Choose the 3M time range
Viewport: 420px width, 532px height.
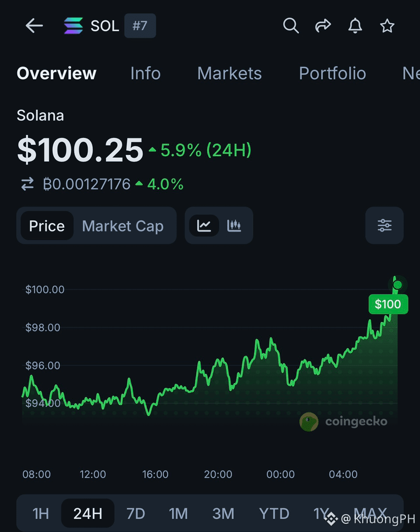(x=223, y=513)
